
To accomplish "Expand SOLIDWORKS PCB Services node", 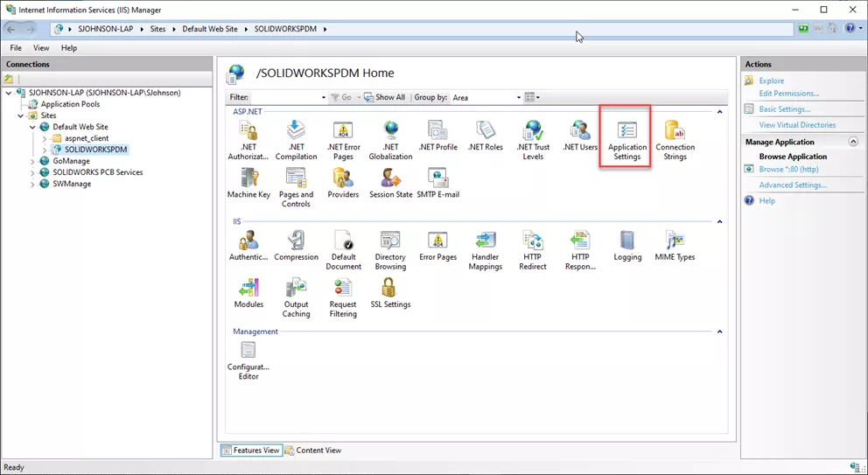I will pos(32,172).
